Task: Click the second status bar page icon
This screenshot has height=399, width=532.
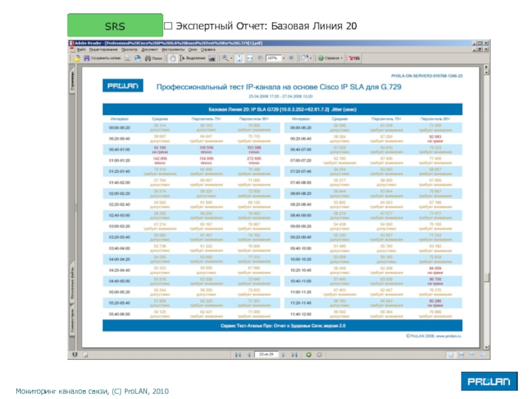Action: [86, 355]
